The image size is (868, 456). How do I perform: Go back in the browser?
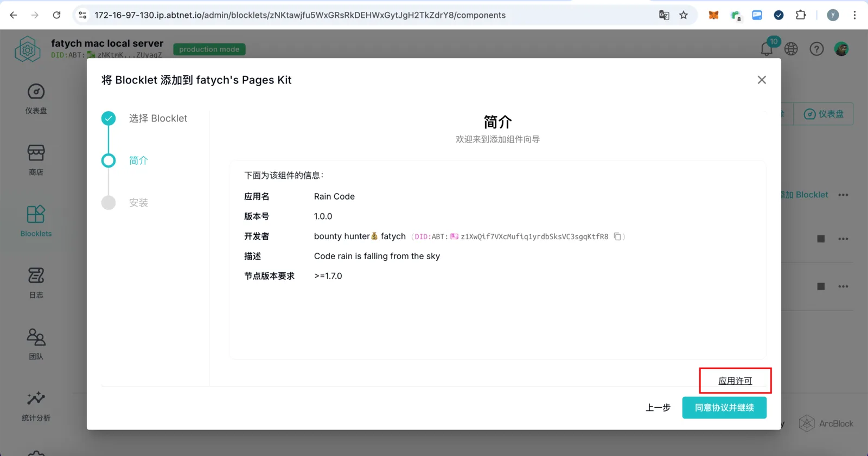(14, 15)
